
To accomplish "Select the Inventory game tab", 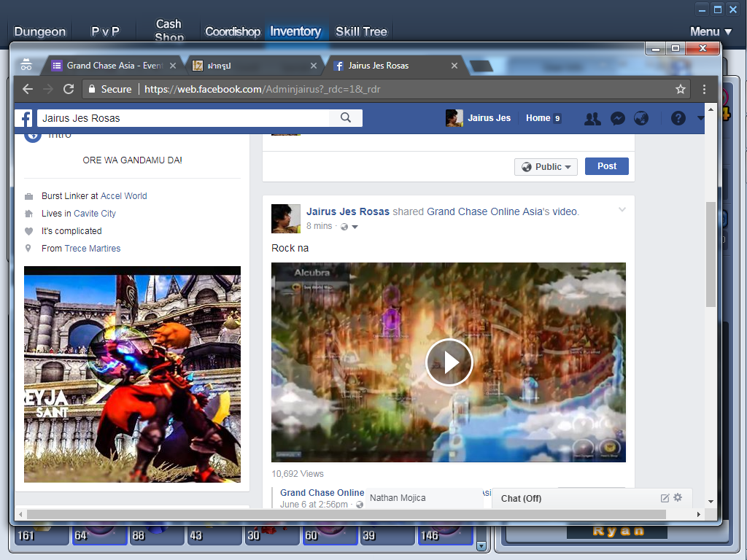I will click(295, 31).
